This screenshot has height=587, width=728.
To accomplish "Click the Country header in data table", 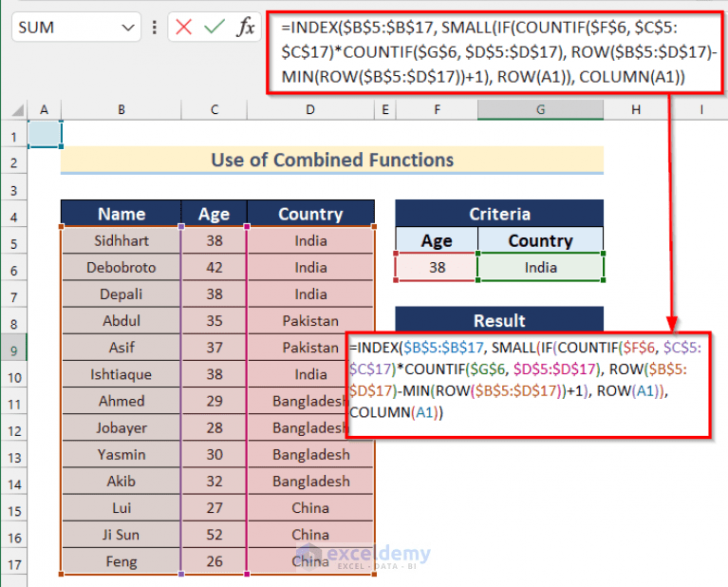I will 310,214.
